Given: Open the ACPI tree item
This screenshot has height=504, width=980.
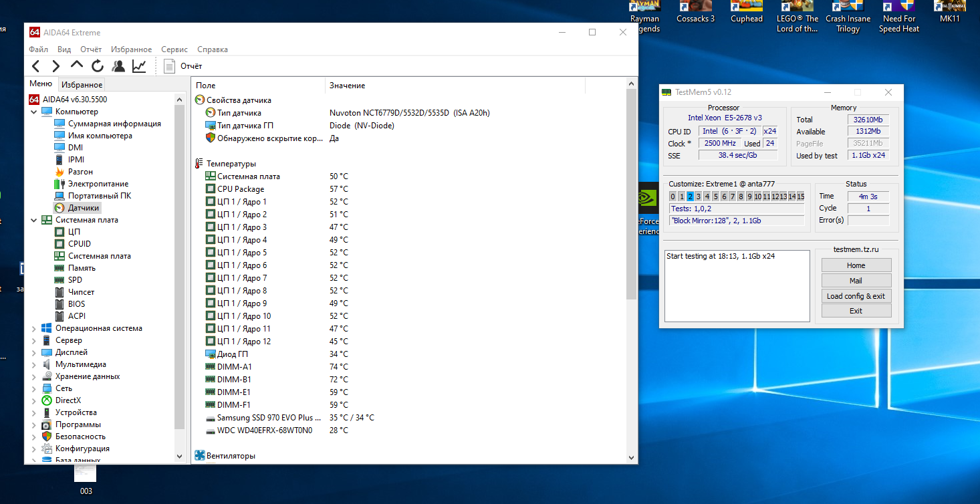Looking at the screenshot, I should point(77,316).
